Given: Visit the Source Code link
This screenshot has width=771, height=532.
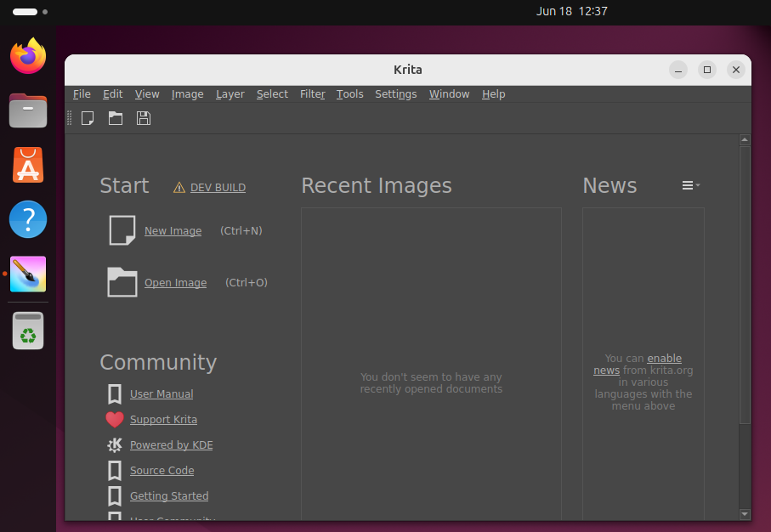Looking at the screenshot, I should tap(162, 471).
